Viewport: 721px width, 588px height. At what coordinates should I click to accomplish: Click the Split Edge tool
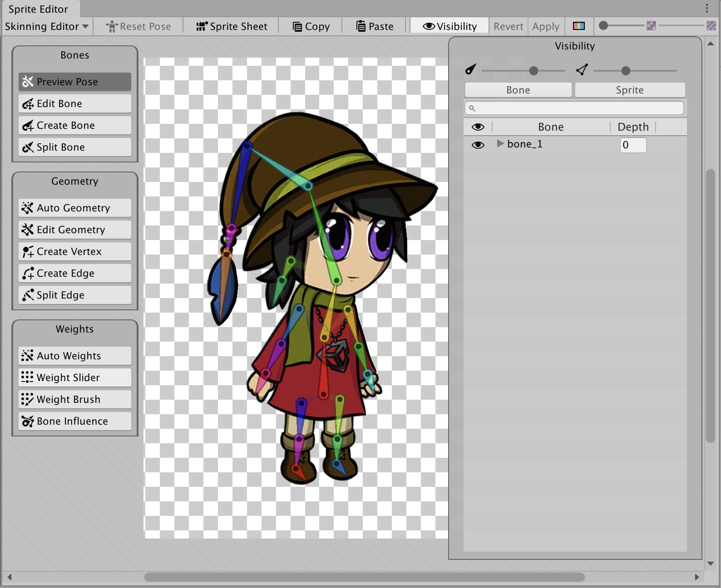pyautogui.click(x=75, y=295)
